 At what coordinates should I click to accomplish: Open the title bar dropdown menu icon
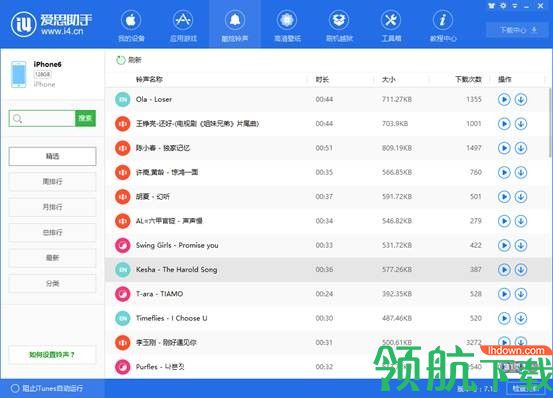point(515,6)
